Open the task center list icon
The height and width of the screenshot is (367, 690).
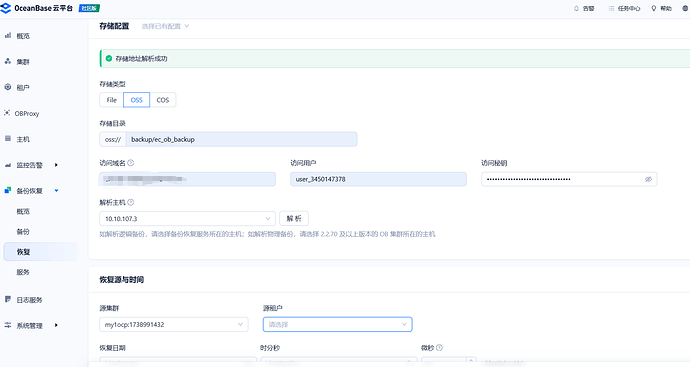coord(611,8)
